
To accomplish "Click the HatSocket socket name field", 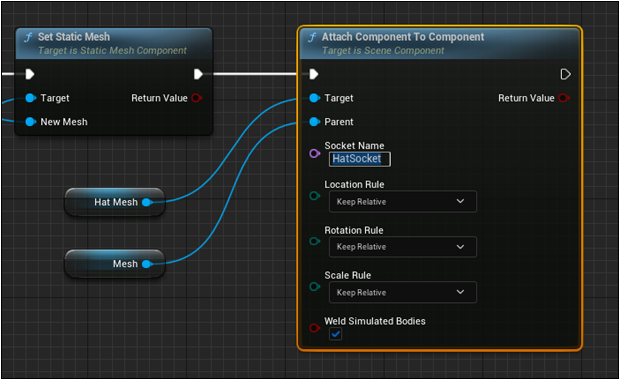I will pos(360,159).
